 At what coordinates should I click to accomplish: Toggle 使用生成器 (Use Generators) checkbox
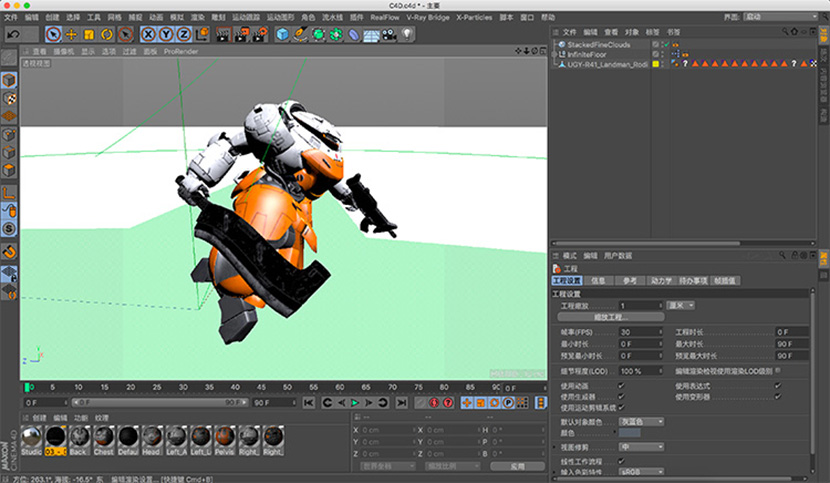(621, 396)
